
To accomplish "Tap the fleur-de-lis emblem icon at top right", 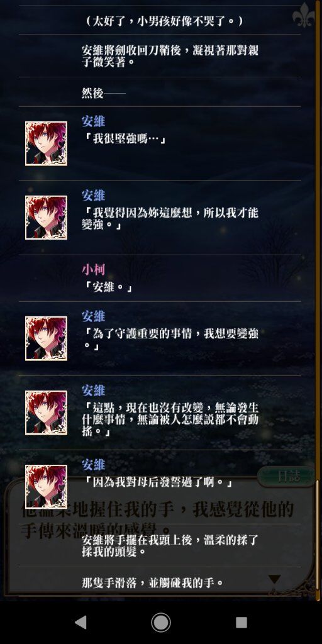I will 303,15.
